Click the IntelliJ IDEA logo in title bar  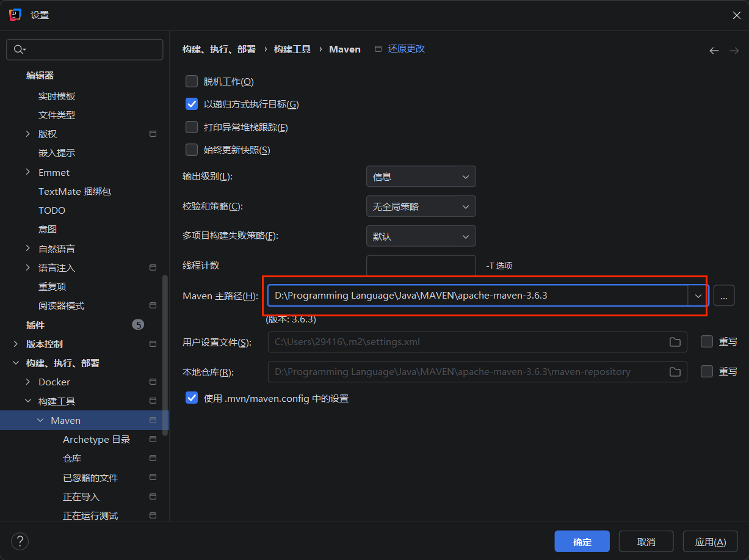16,15
